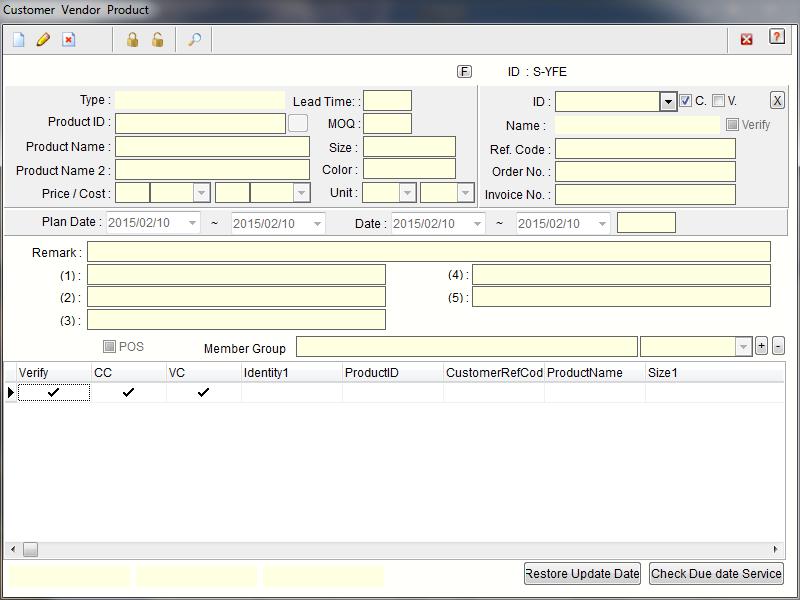Click the Size1 column header
800x600 pixels.
point(714,372)
